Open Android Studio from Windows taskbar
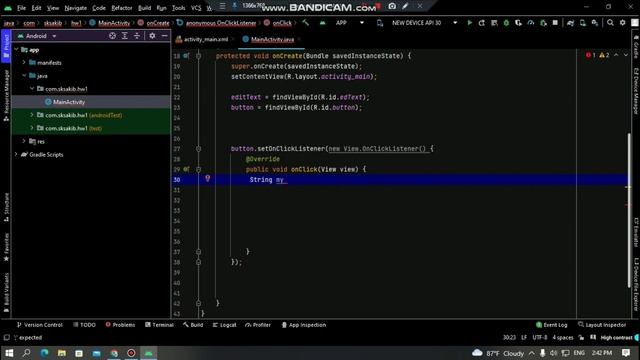640x360 pixels. (149, 353)
